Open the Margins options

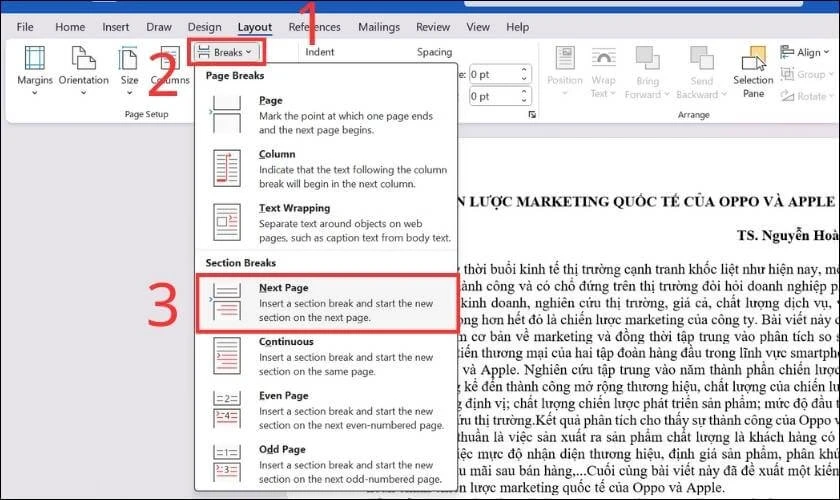tap(35, 70)
